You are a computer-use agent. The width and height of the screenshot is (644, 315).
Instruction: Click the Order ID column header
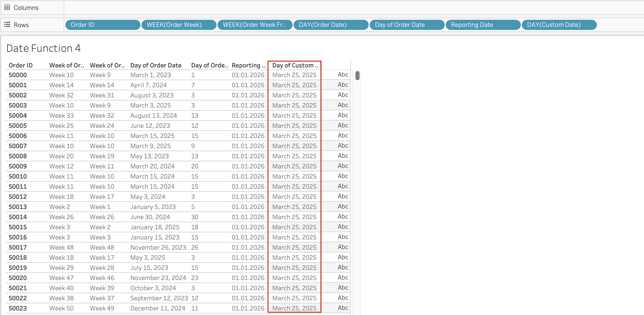tap(21, 65)
